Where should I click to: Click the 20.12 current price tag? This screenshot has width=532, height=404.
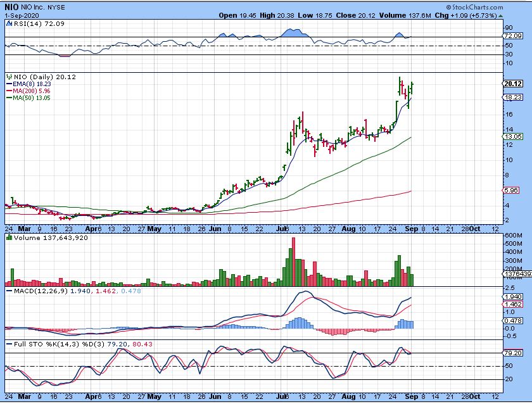coord(511,84)
